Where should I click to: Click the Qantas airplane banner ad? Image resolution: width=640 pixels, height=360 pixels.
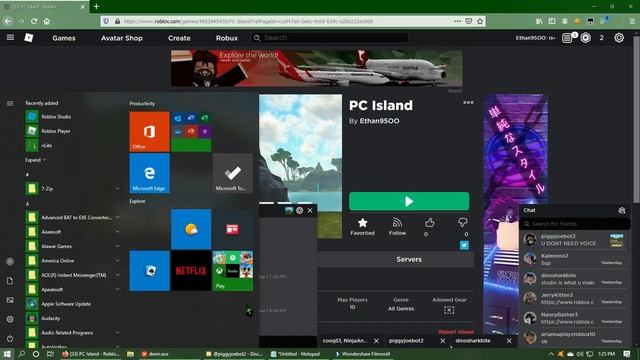point(316,68)
